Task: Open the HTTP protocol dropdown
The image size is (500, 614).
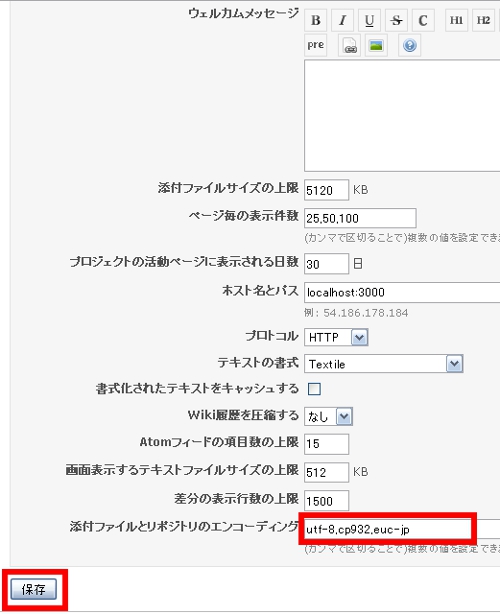Action: pos(336,337)
